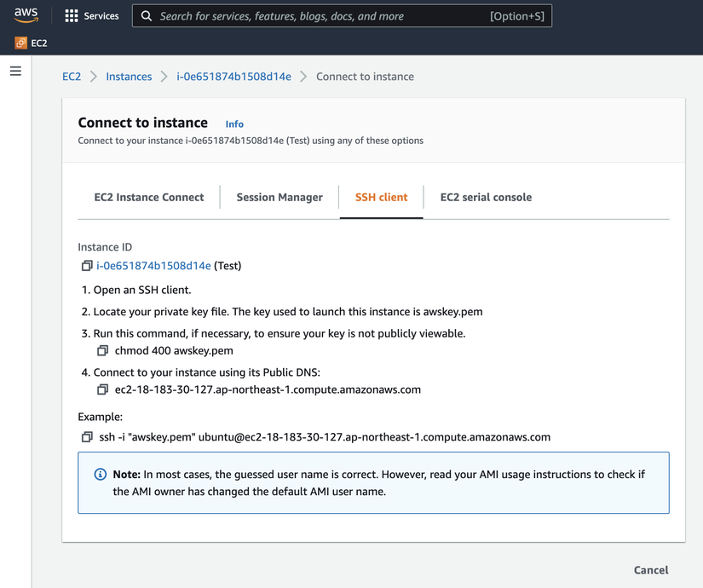The height and width of the screenshot is (588, 703).
Task: Copy the chmod 400 awskey.pem command
Action: click(x=102, y=350)
